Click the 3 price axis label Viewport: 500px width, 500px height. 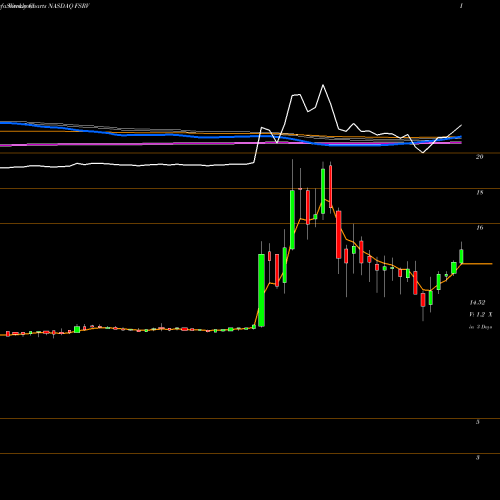coord(478,457)
